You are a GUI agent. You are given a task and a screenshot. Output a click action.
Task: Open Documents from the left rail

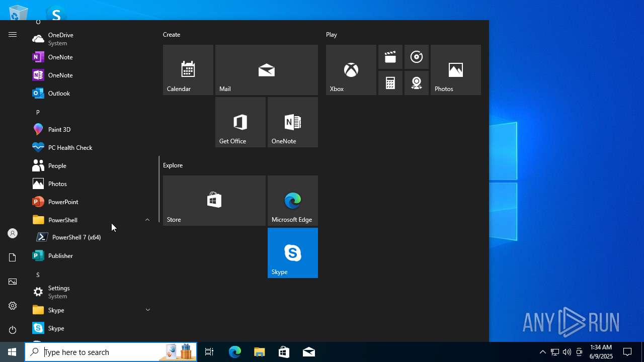[13, 257]
